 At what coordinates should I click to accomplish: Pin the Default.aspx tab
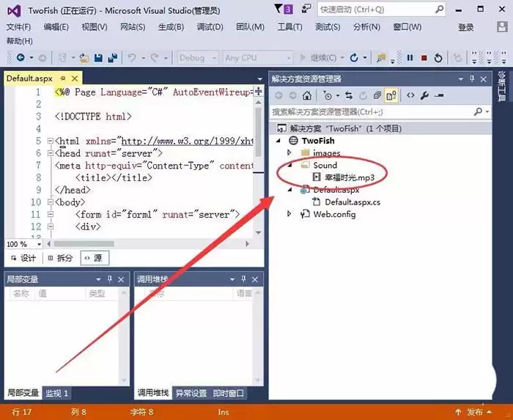click(63, 78)
